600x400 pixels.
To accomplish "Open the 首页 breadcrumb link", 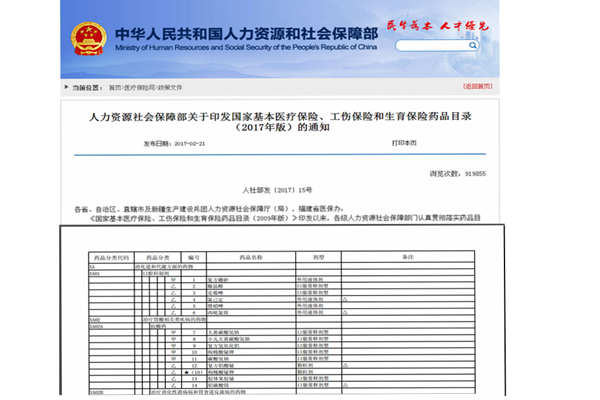I will coord(114,88).
